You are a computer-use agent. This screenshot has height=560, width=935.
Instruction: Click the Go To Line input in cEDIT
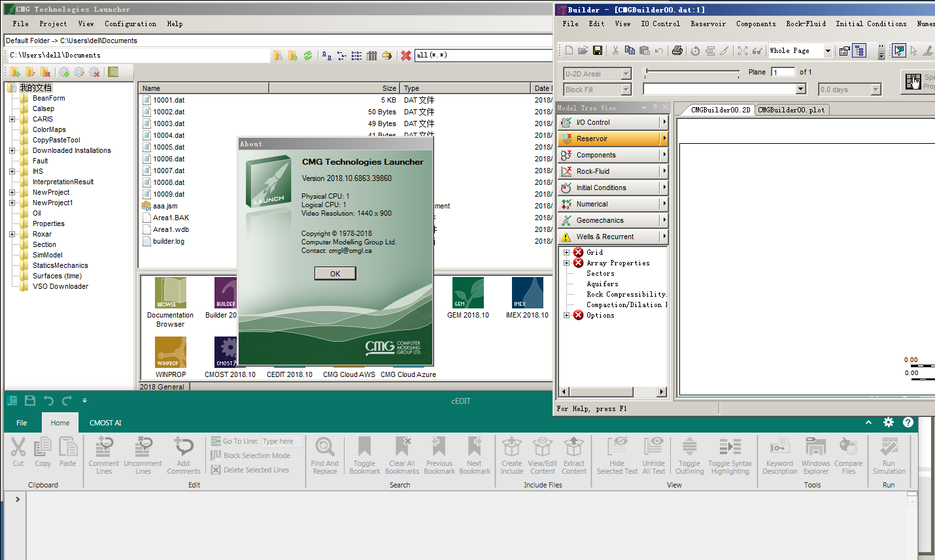coord(281,441)
